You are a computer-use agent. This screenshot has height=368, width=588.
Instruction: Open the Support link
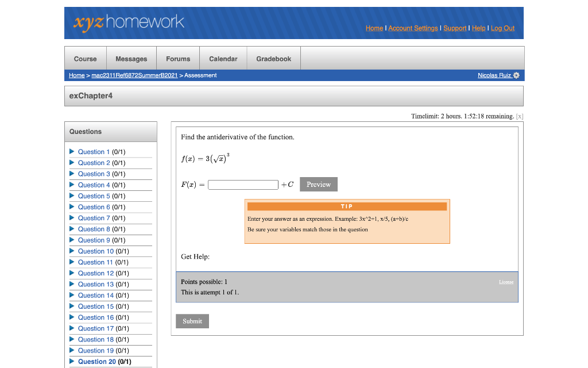pyautogui.click(x=455, y=28)
